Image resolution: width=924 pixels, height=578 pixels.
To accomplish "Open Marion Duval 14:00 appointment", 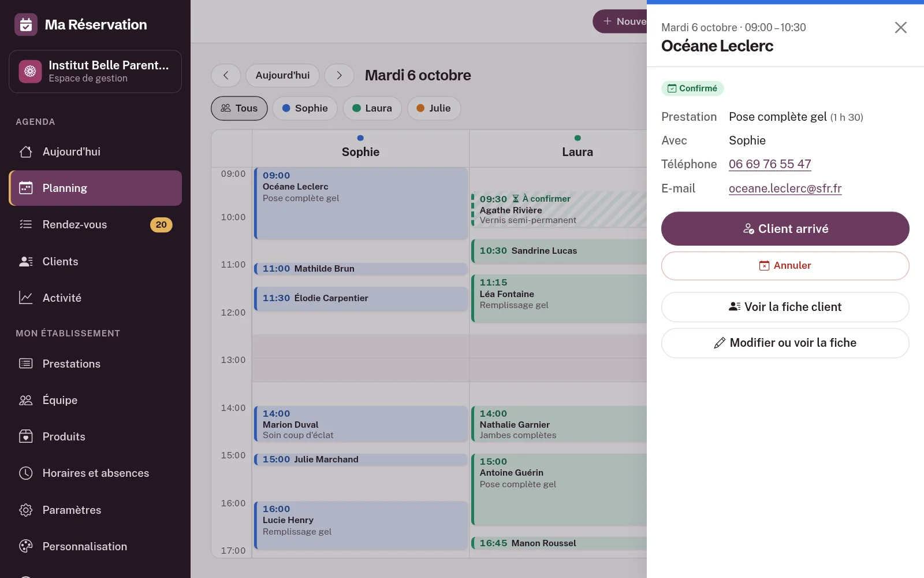I will 361,424.
